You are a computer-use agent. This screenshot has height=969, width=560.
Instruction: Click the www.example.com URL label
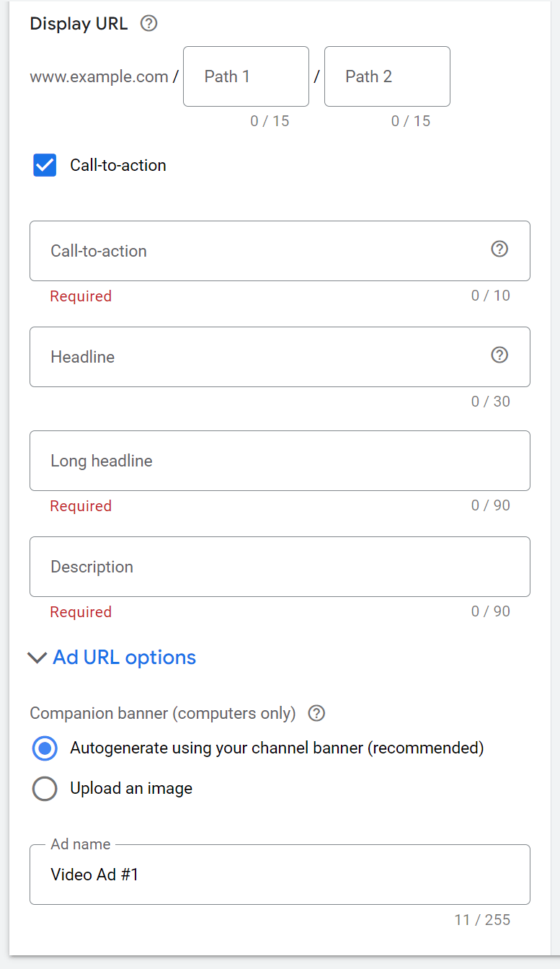point(97,76)
